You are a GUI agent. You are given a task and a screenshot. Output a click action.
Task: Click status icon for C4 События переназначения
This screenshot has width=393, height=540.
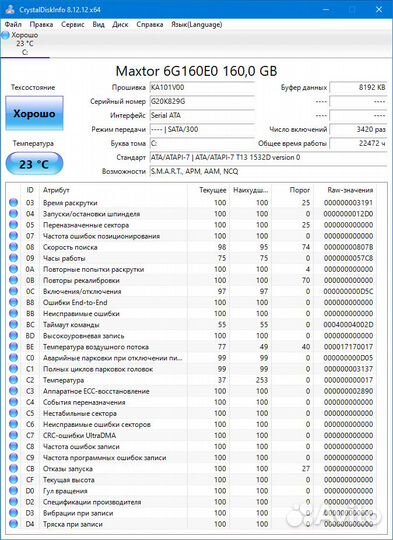(13, 402)
